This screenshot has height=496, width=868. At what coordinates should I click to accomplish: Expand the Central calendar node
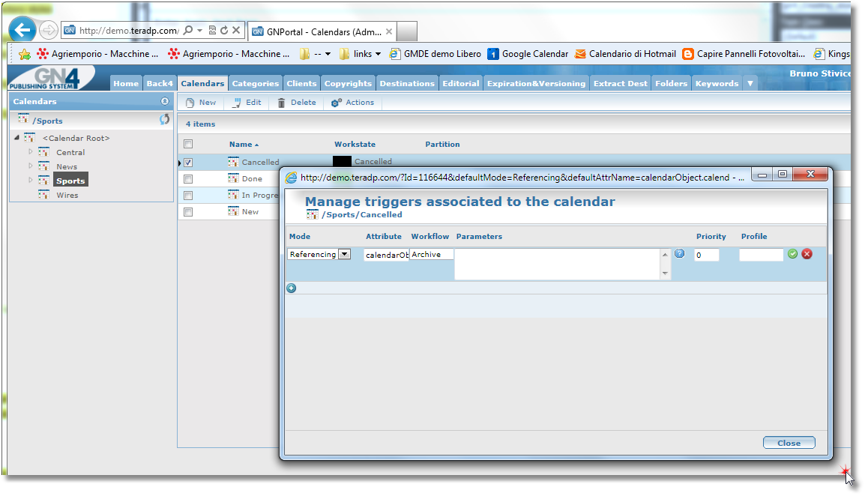[x=31, y=151]
